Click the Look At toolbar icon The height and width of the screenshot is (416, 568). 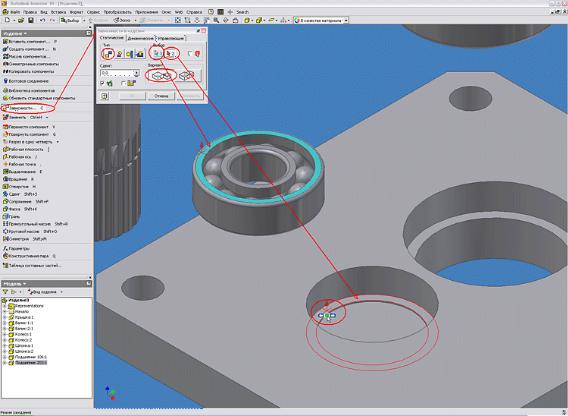click(235, 20)
